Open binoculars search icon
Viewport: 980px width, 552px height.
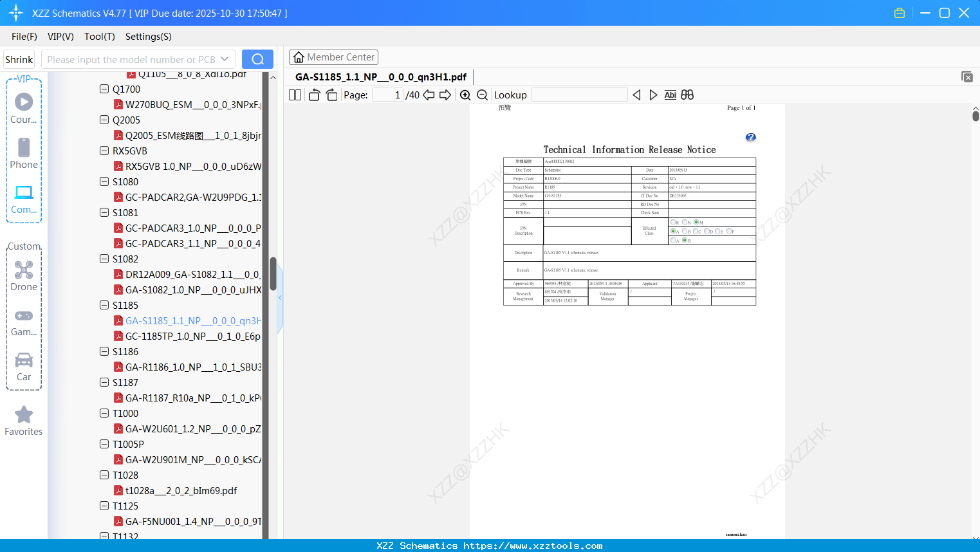[687, 95]
